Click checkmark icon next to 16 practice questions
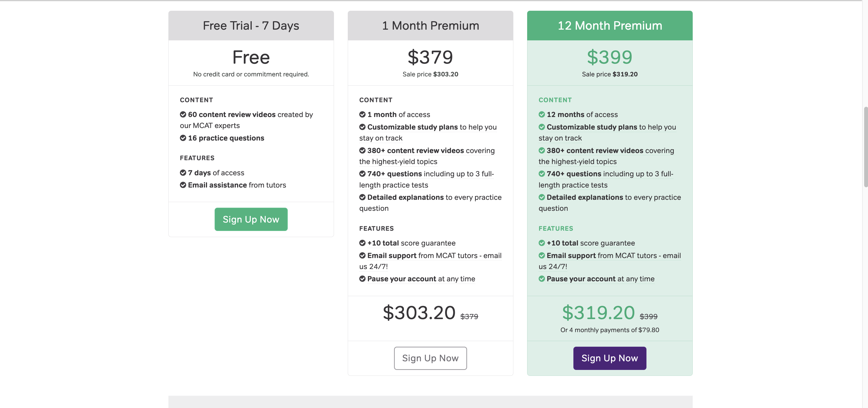868x408 pixels. [183, 138]
